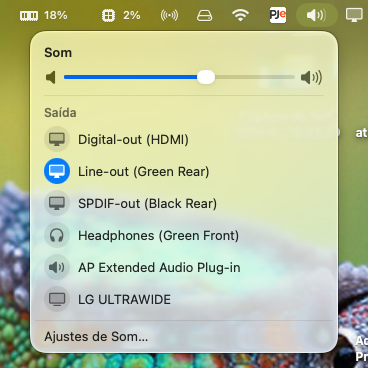Screen dimensions: 368x368
Task: Select the SPDIF-out (Black Rear) output icon
Action: pyautogui.click(x=57, y=203)
